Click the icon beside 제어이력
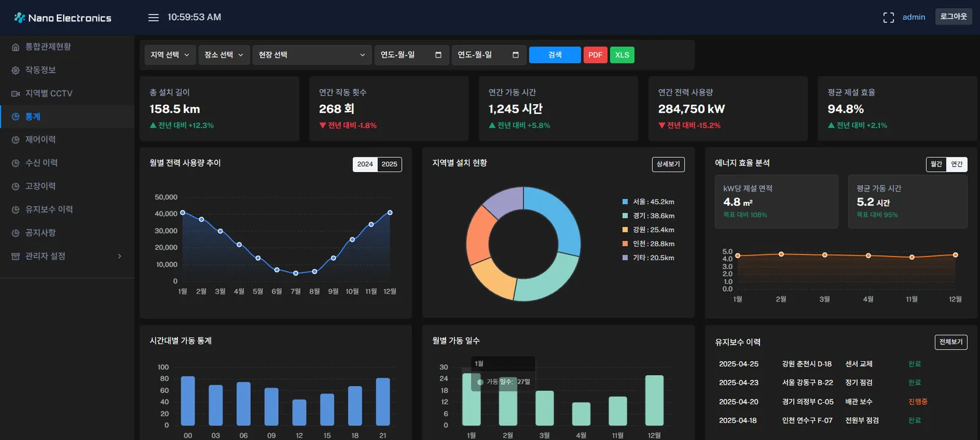This screenshot has width=980, height=440. pyautogui.click(x=15, y=140)
